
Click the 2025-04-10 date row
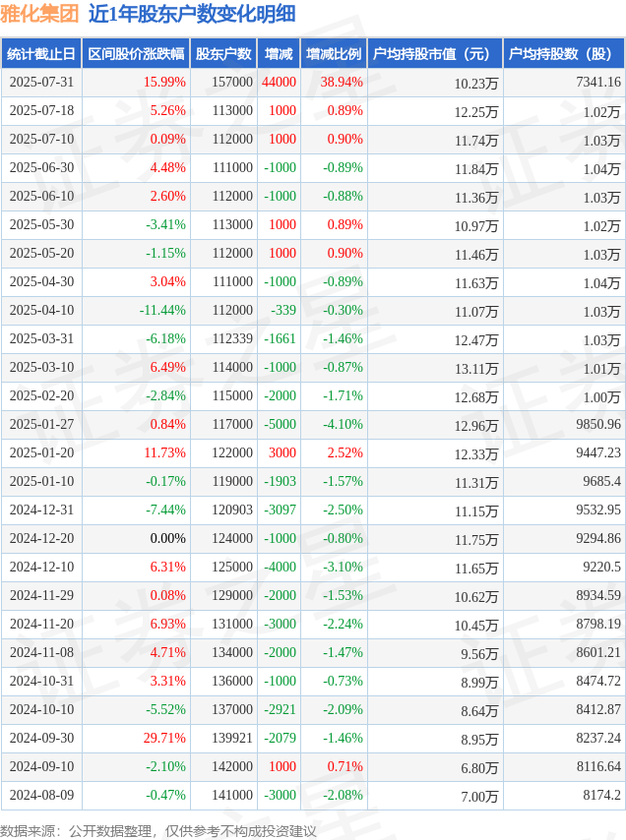pos(313,310)
